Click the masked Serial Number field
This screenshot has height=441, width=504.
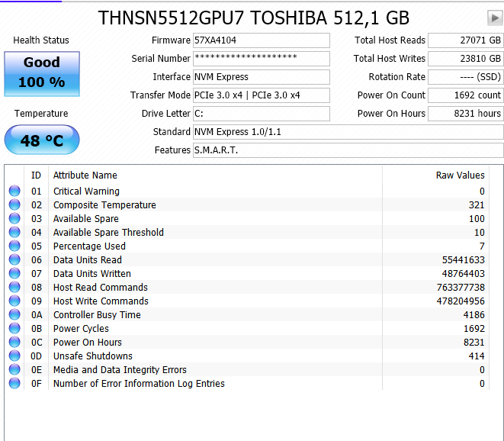[262, 59]
